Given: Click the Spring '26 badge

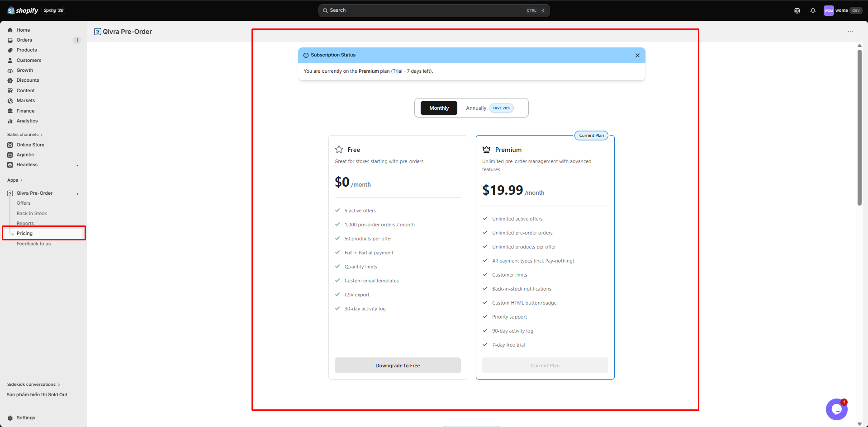Looking at the screenshot, I should click(x=53, y=10).
